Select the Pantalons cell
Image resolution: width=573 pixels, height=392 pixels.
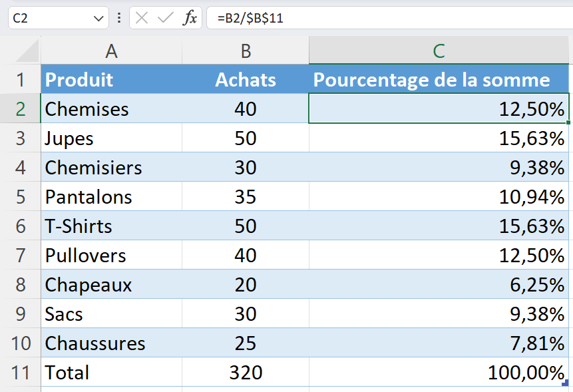coord(111,196)
